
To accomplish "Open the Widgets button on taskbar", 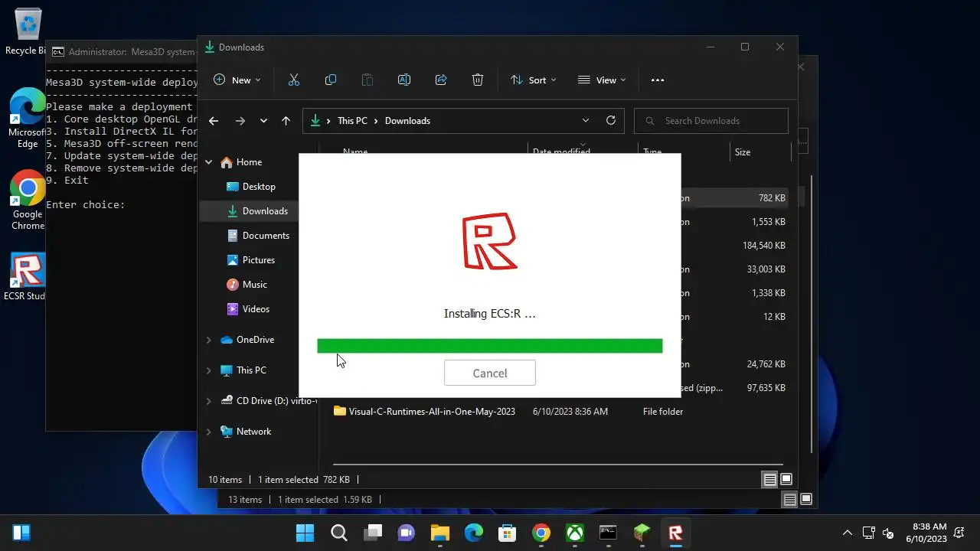I will click(x=21, y=533).
